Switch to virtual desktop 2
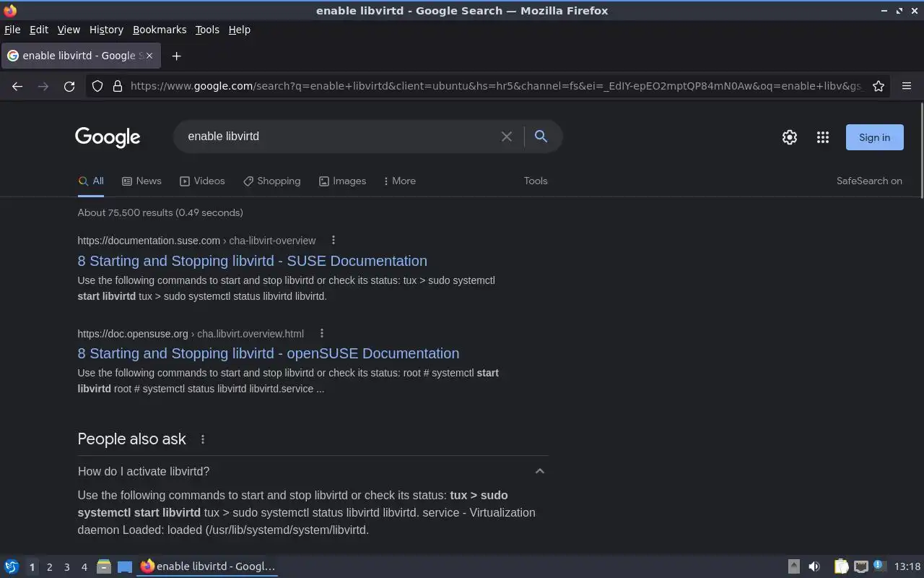This screenshot has height=578, width=924. [49, 567]
